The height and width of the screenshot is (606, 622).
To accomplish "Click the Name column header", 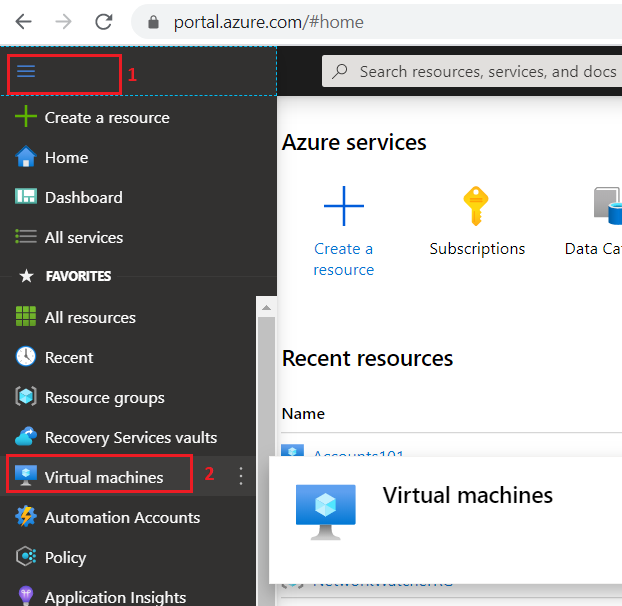I will coord(303,414).
